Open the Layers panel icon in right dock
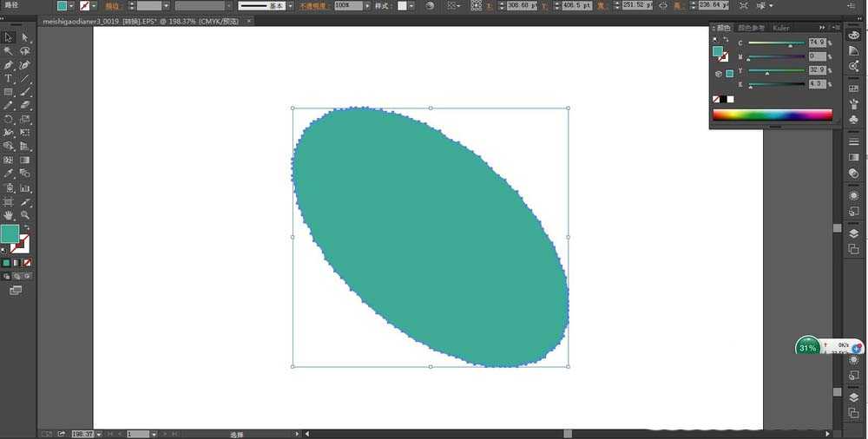The height and width of the screenshot is (439, 868). pos(853,233)
